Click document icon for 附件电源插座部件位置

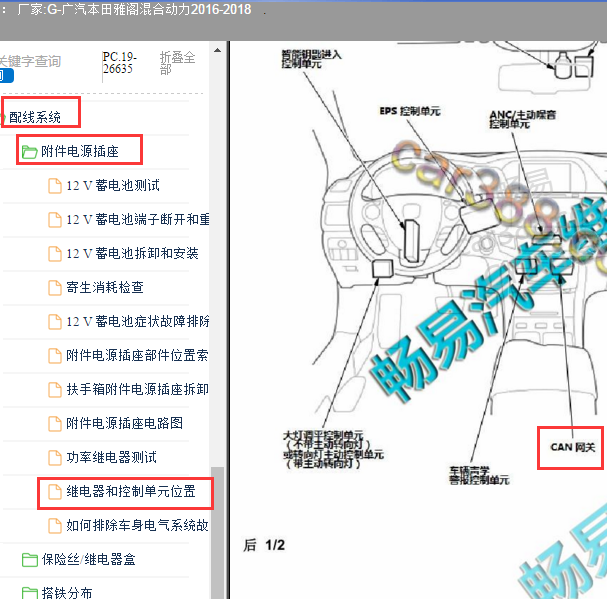click(x=55, y=355)
